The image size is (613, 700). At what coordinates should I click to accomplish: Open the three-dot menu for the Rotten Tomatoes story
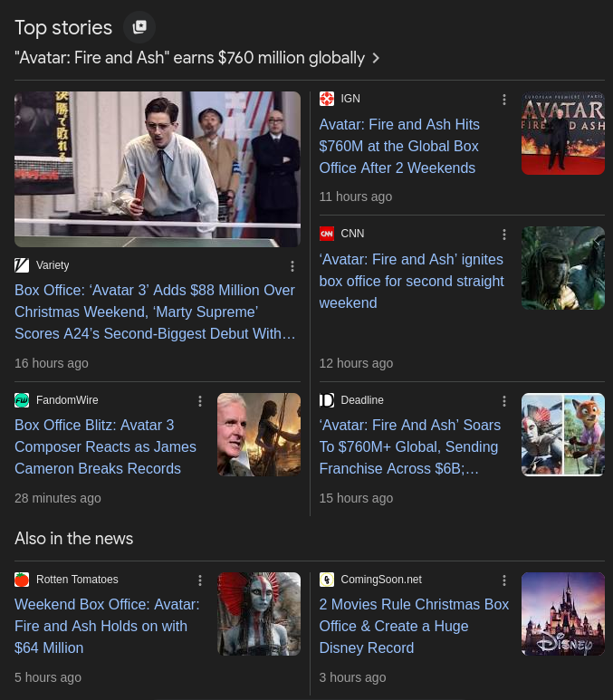[200, 580]
